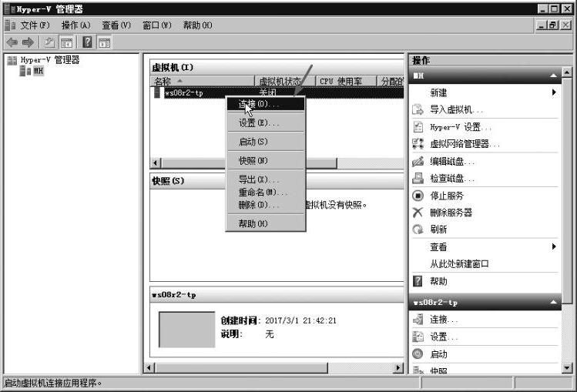Choose 连接(O)... in the context menu
The image size is (577, 392).
(x=265, y=104)
